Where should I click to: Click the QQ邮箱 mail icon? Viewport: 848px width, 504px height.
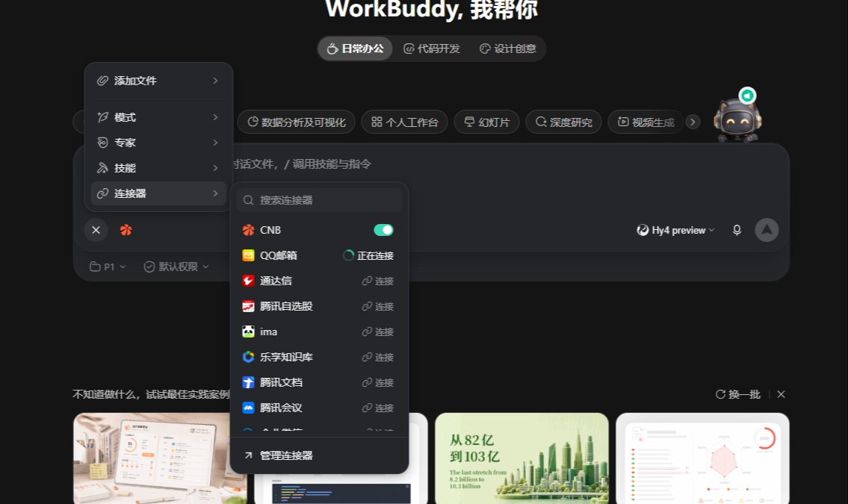(x=248, y=255)
